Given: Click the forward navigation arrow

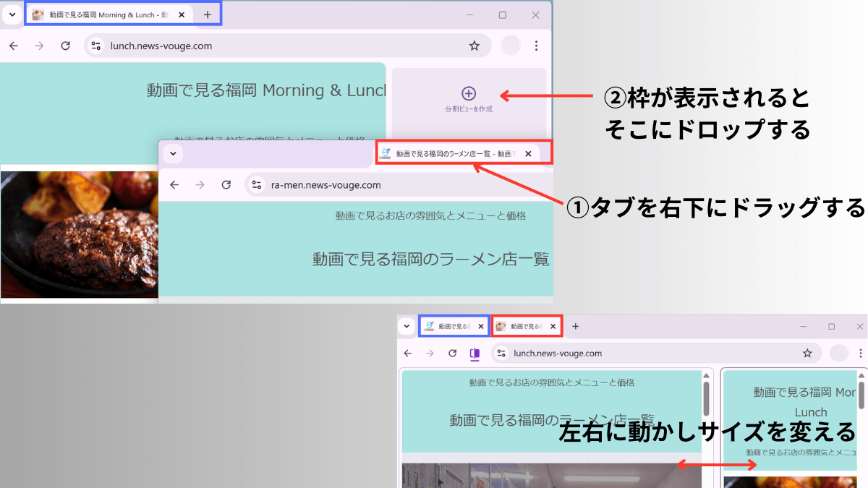Looking at the screenshot, I should point(39,45).
